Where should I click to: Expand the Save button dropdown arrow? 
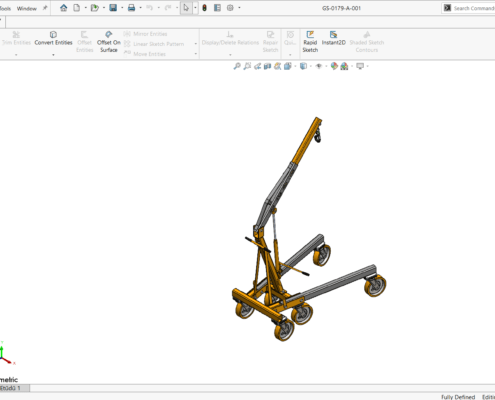[x=122, y=8]
